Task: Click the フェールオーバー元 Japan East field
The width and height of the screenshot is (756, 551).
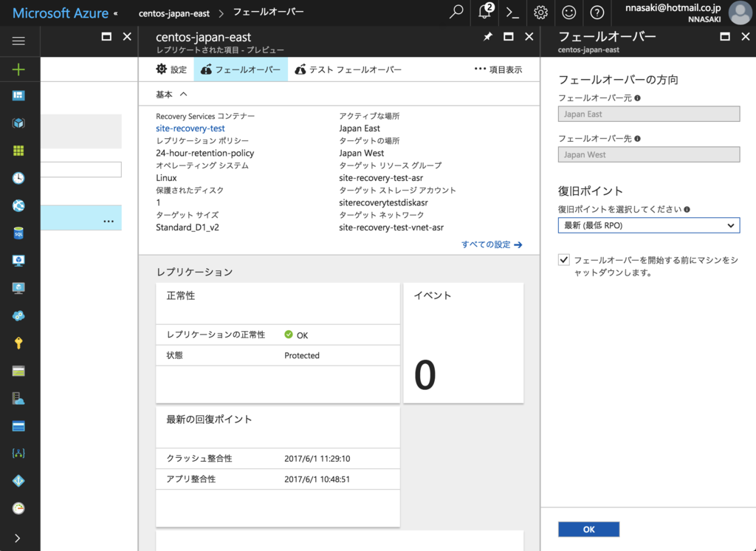Action: point(648,114)
